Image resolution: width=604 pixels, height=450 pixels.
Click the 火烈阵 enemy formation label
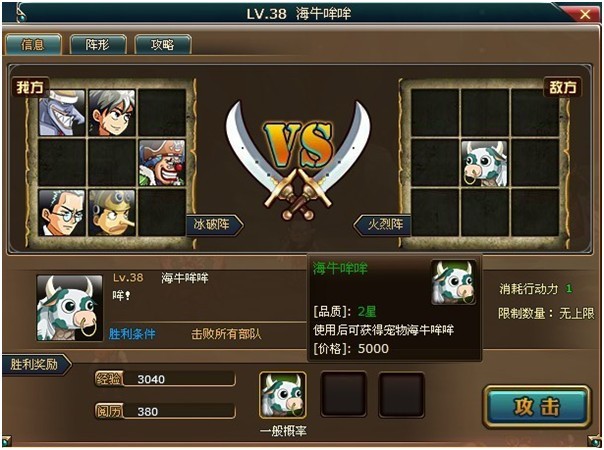pyautogui.click(x=383, y=225)
